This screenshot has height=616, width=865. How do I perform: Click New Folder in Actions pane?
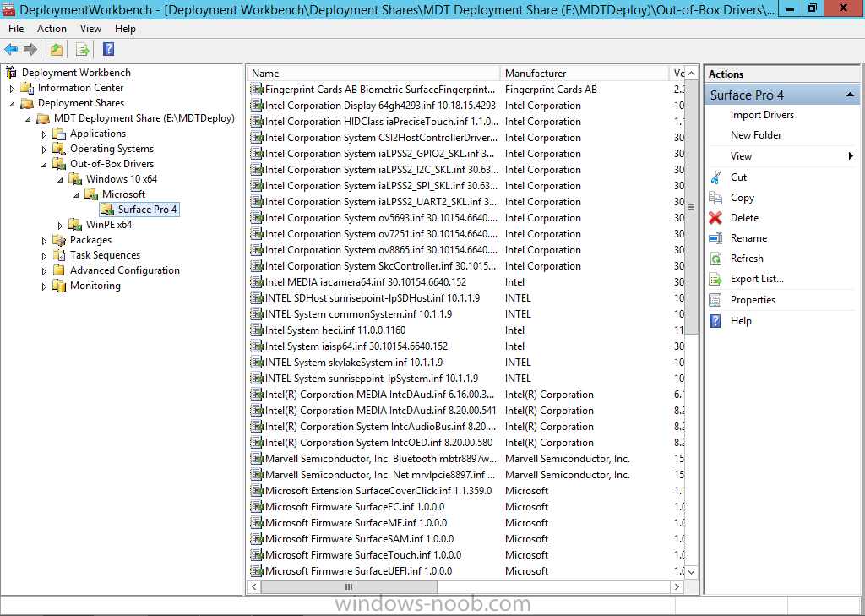(756, 135)
